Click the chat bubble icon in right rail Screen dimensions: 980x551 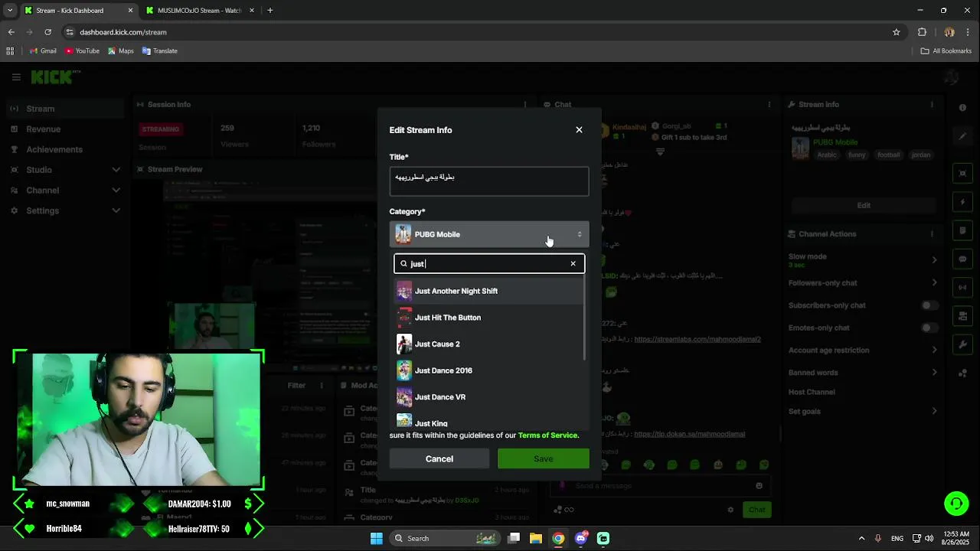click(x=962, y=259)
